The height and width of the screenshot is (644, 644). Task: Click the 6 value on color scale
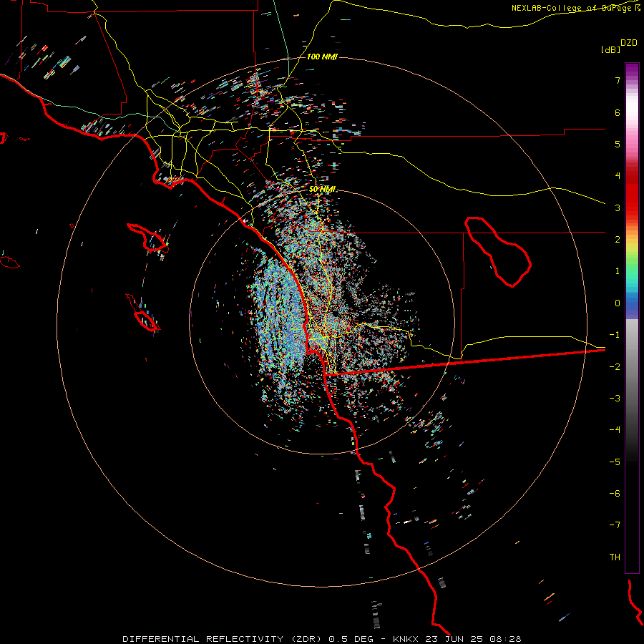tap(618, 112)
